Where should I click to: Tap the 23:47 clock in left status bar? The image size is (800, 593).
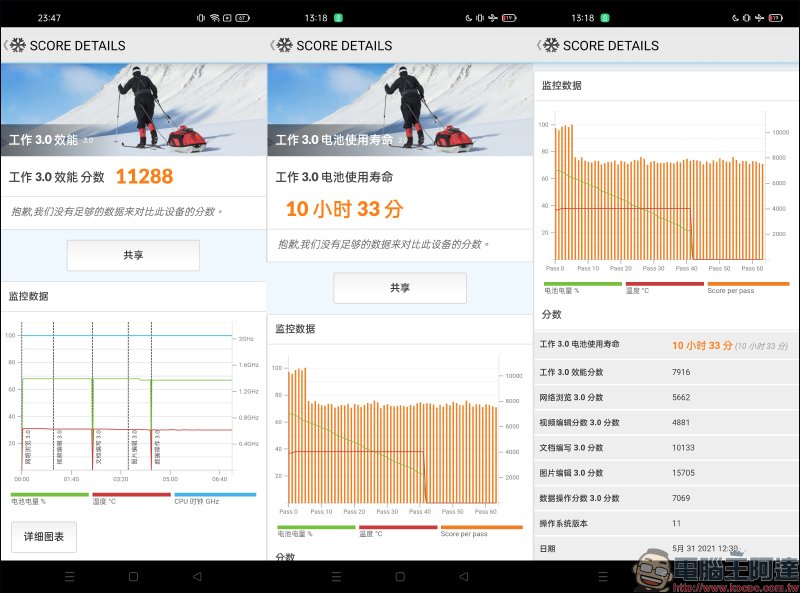point(49,18)
